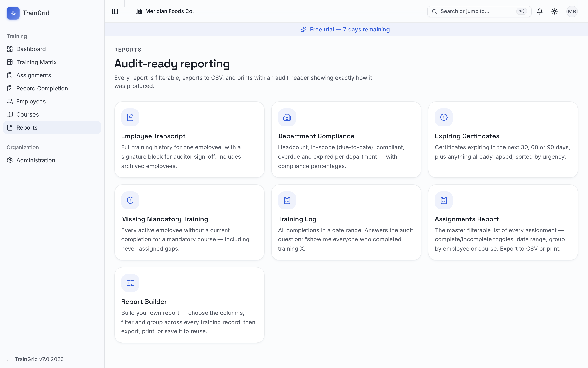Click the Reports document icon in sidebar
The width and height of the screenshot is (588, 368).
pyautogui.click(x=10, y=128)
